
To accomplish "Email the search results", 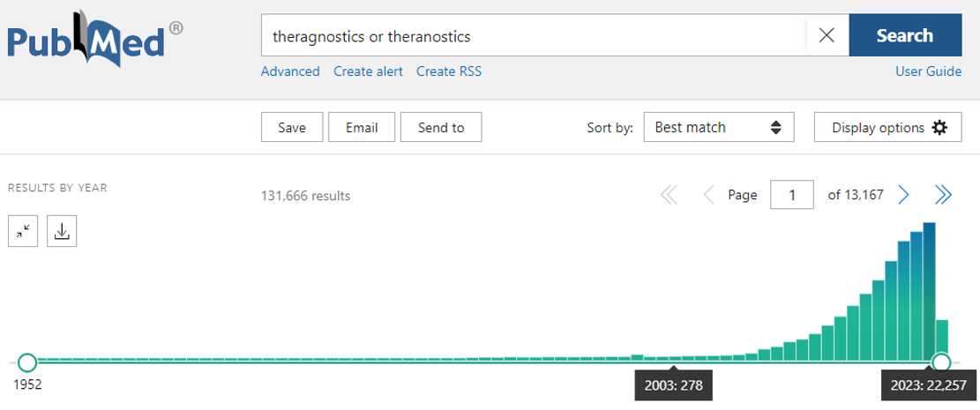I will coord(362,128).
